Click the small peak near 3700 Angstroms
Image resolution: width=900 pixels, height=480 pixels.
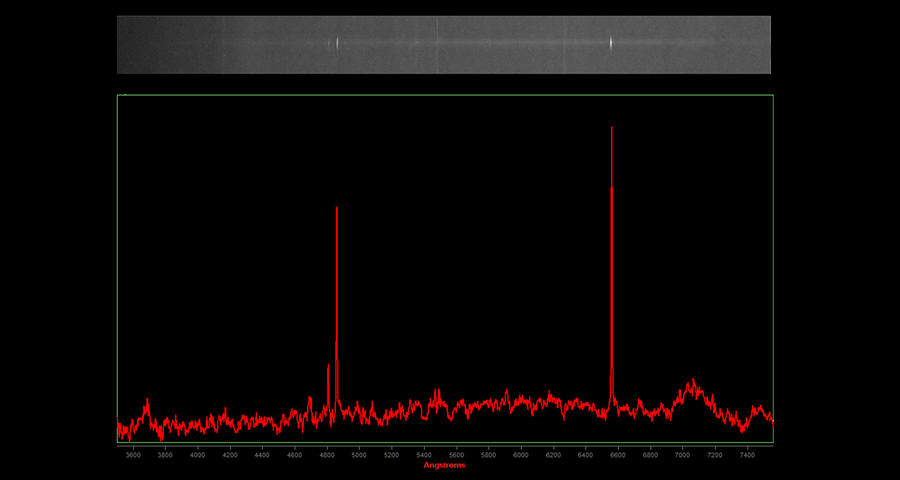click(x=147, y=405)
